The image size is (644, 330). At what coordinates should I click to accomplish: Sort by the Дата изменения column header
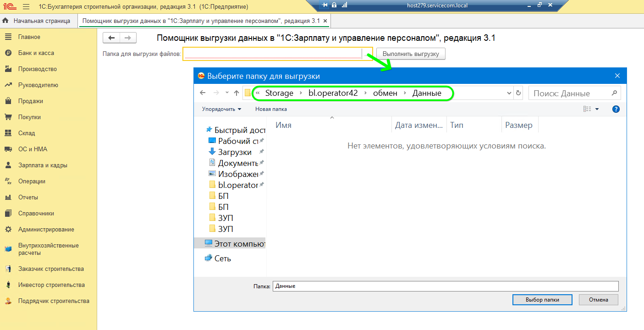click(419, 125)
